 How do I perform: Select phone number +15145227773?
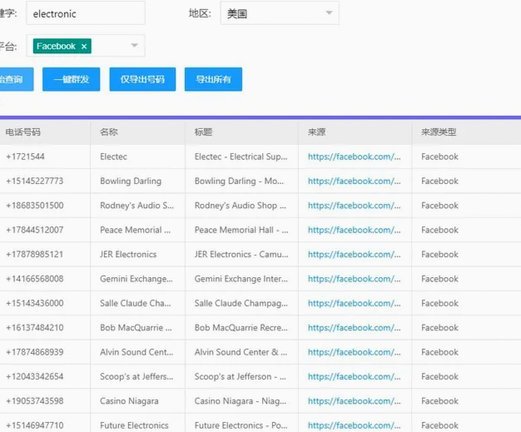click(x=35, y=181)
